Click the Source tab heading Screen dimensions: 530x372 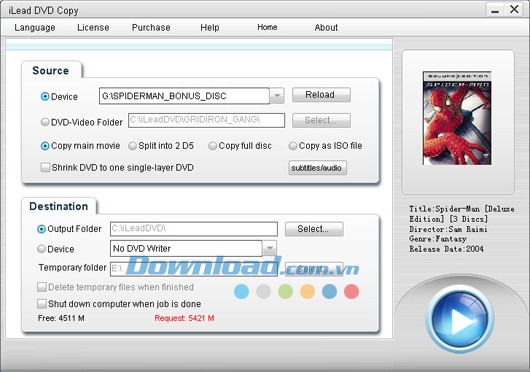(50, 71)
